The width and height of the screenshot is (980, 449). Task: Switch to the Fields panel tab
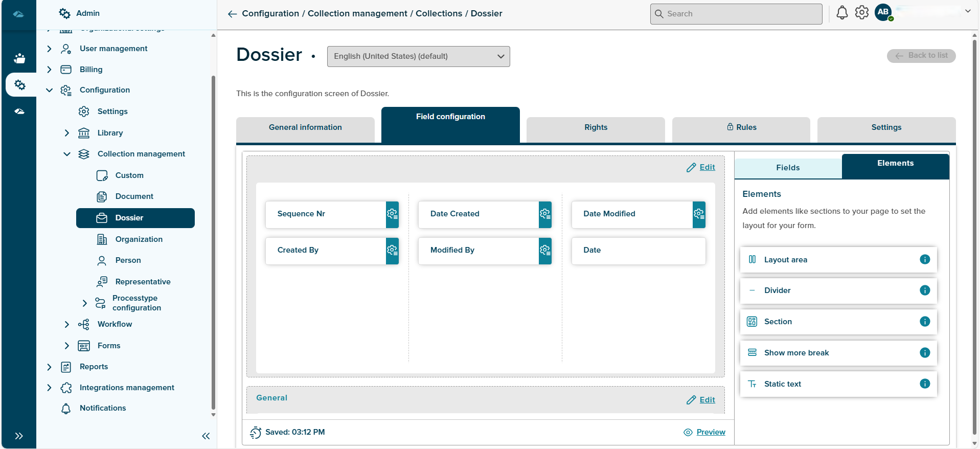(x=787, y=168)
